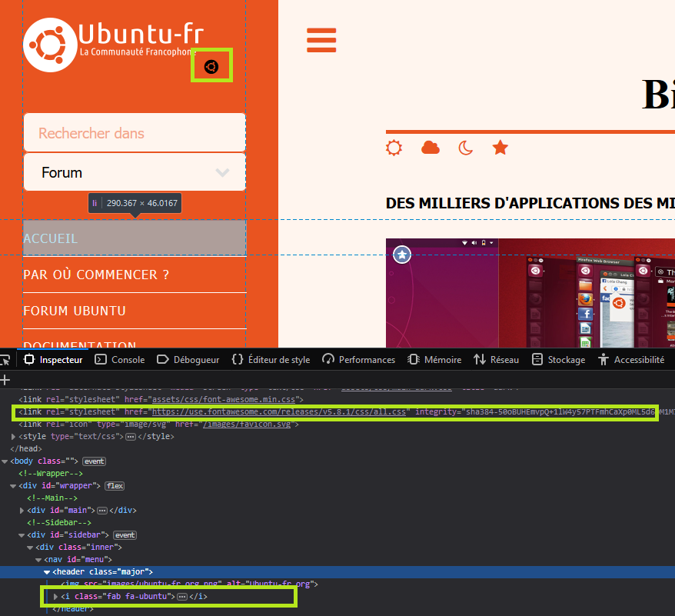Image resolution: width=675 pixels, height=616 pixels.
Task: Click the star badge on the screenshot image
Action: pos(402,255)
